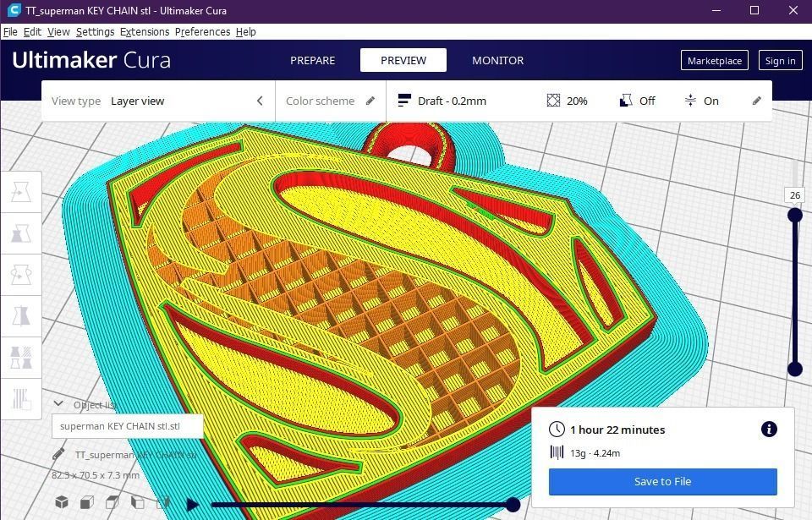Open the Help menu
The image size is (812, 520).
click(245, 31)
